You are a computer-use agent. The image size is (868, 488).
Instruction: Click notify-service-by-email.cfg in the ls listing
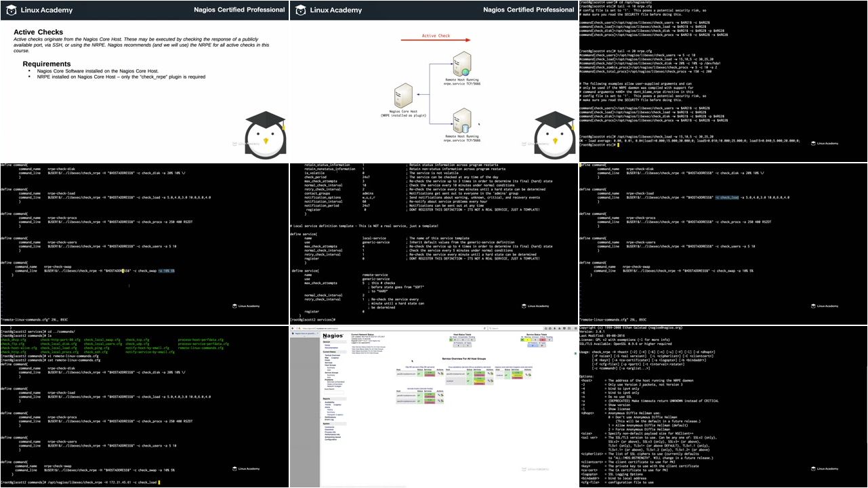[x=150, y=352]
